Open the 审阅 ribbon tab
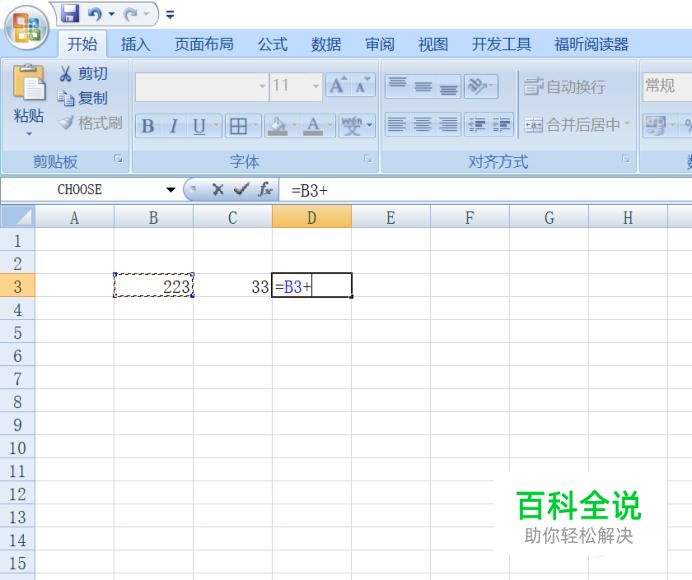 click(x=380, y=44)
